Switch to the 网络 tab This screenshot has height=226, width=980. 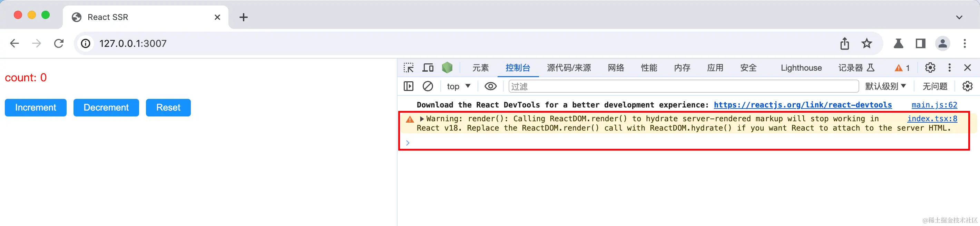(616, 68)
